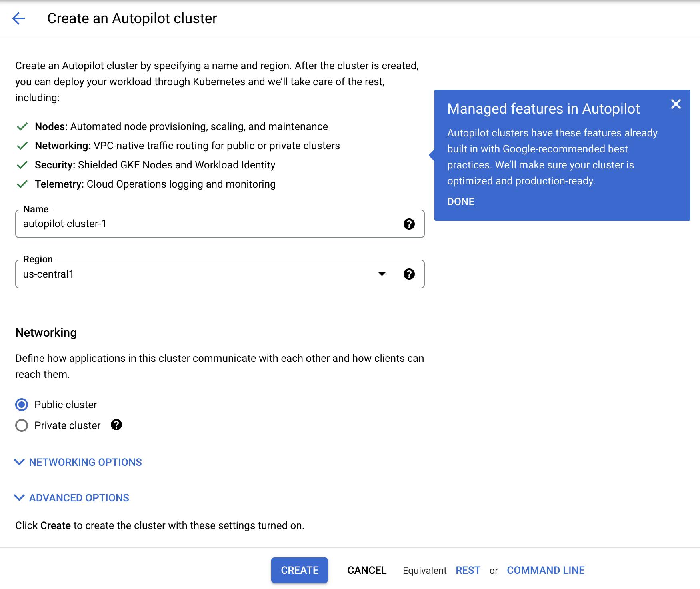Click the back arrow icon
The height and width of the screenshot is (589, 700).
[x=18, y=18]
